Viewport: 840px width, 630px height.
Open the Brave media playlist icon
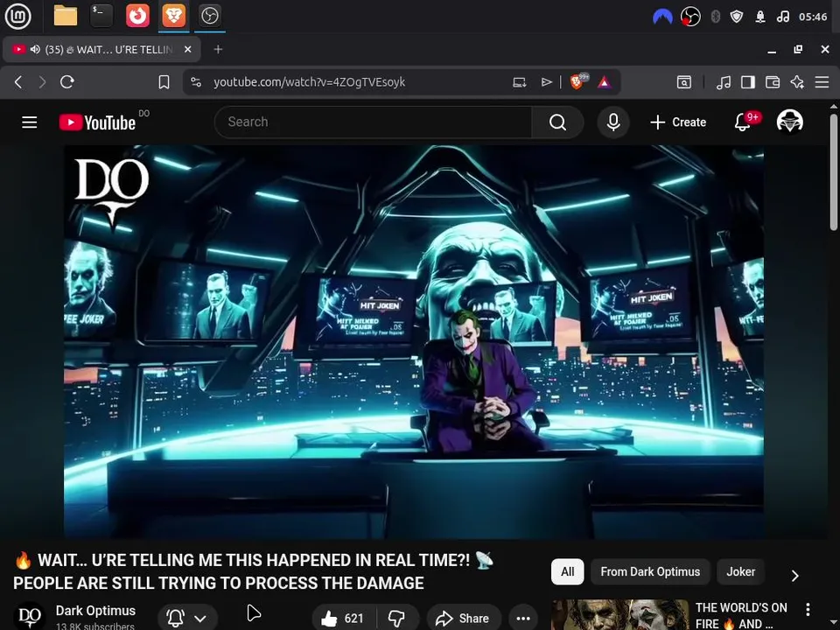click(724, 82)
